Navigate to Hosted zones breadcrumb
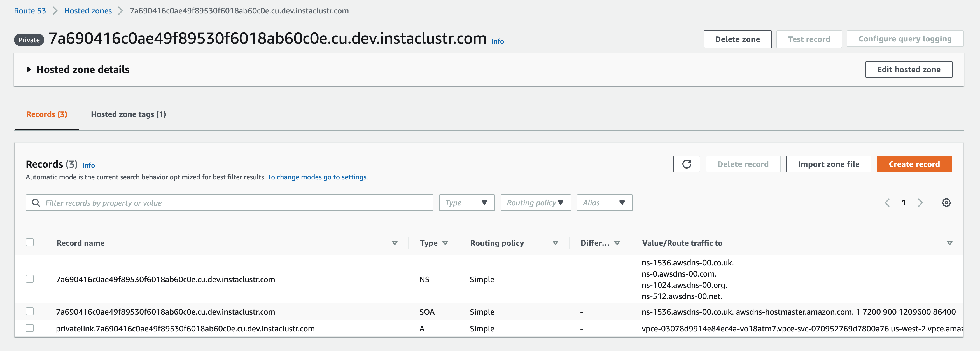Screen dimensions: 980x351 (87, 11)
